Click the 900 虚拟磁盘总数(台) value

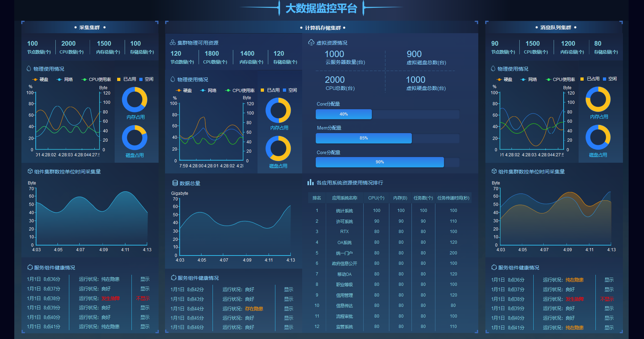414,54
